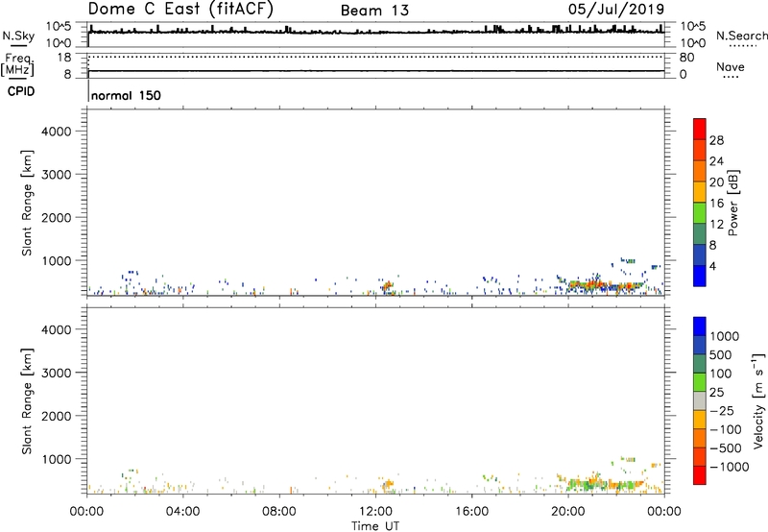Screen dimensions: 768x532
Task: Click the '3000' tick of the velocity panel
Action: coord(56,373)
